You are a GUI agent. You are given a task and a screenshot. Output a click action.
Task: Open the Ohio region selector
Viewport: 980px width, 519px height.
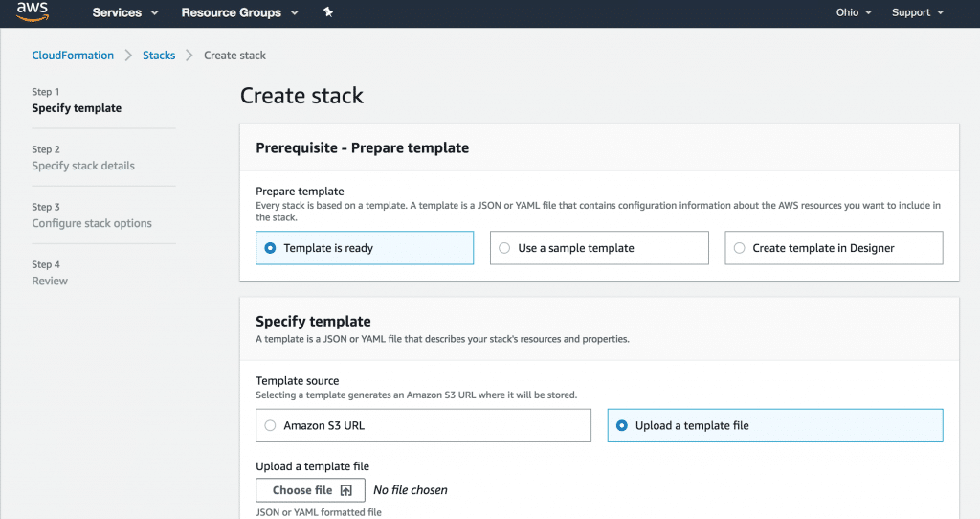point(854,12)
